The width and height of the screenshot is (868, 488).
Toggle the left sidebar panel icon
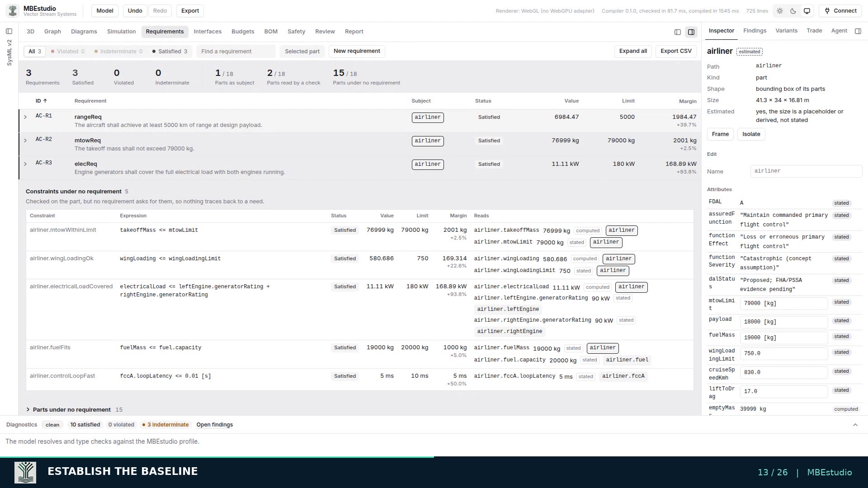[x=9, y=31]
